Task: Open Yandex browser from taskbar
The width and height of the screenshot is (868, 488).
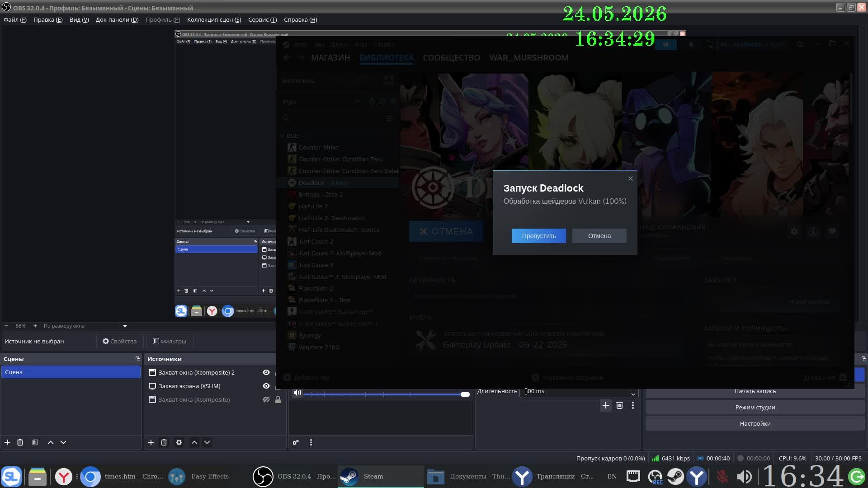Action: coord(64,477)
